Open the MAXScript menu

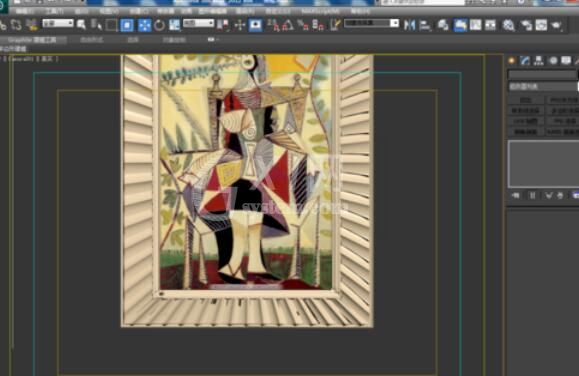pyautogui.click(x=320, y=11)
